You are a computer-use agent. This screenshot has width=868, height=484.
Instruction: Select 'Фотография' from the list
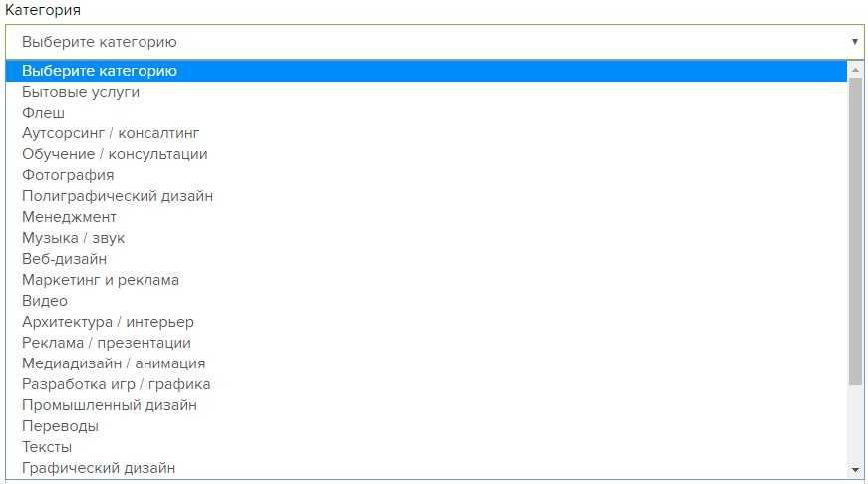pyautogui.click(x=68, y=175)
